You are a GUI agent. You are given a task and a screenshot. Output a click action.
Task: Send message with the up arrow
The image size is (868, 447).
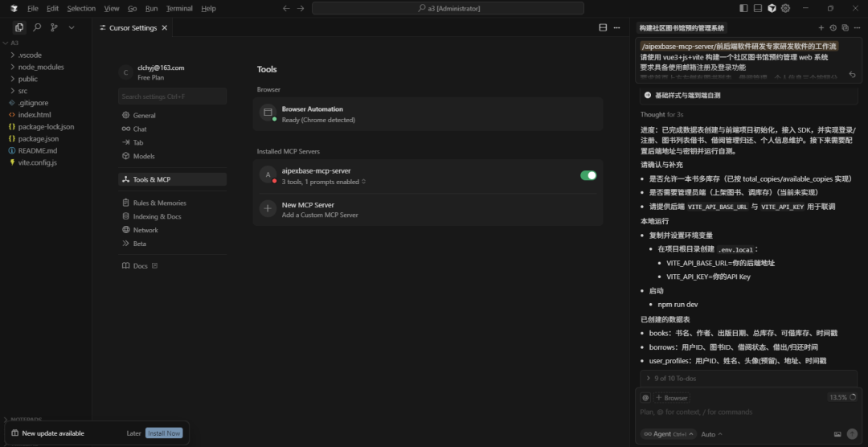852,434
